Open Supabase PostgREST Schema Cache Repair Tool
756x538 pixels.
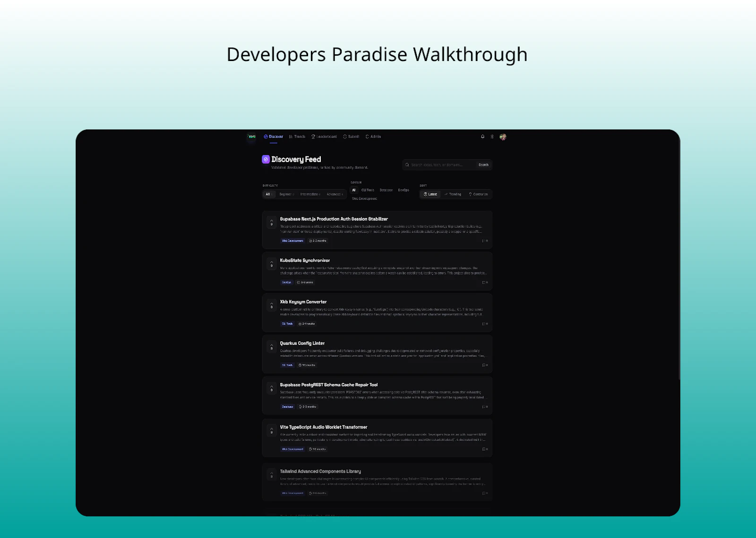329,385
